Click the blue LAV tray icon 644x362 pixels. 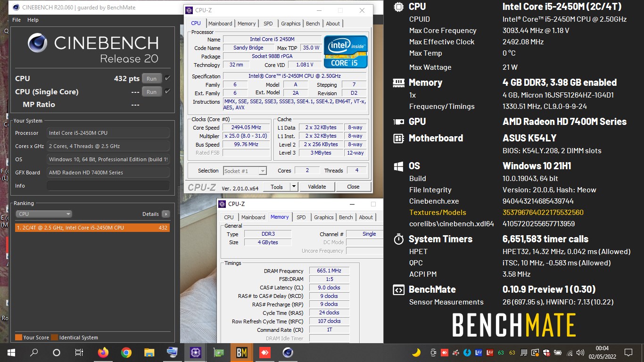479,352
